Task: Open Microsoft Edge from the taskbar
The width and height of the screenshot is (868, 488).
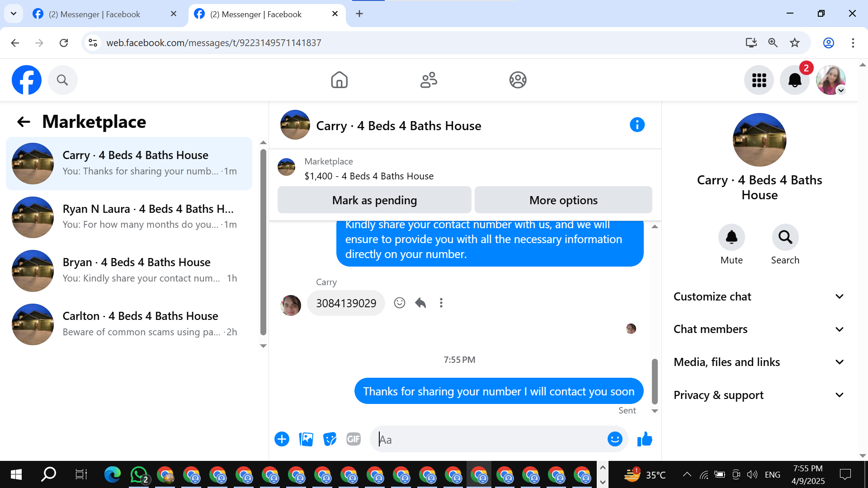Action: tap(113, 474)
